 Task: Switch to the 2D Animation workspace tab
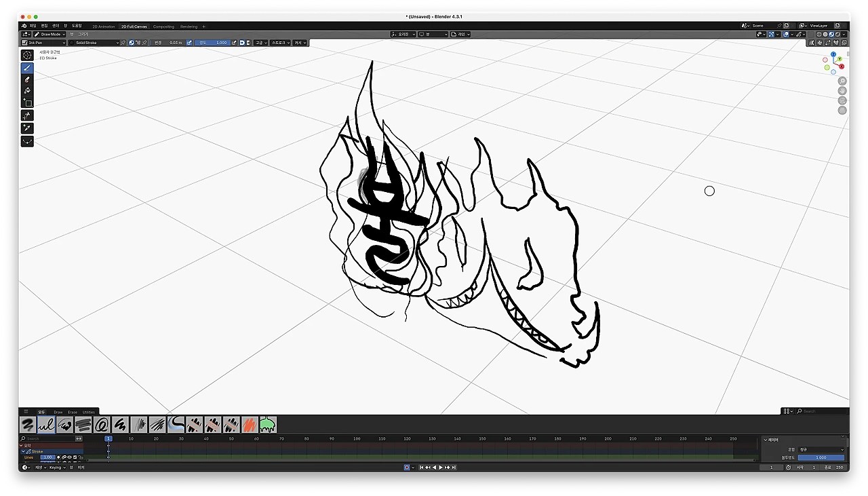pyautogui.click(x=104, y=26)
